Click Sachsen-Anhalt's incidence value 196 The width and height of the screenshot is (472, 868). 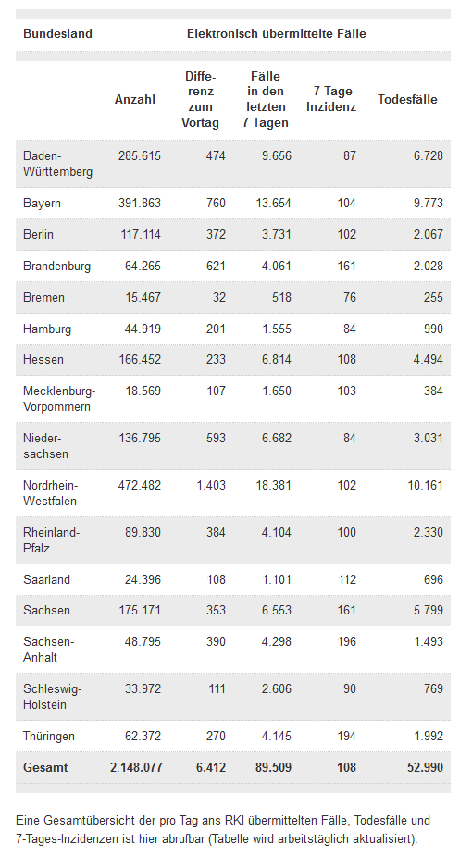(x=347, y=642)
